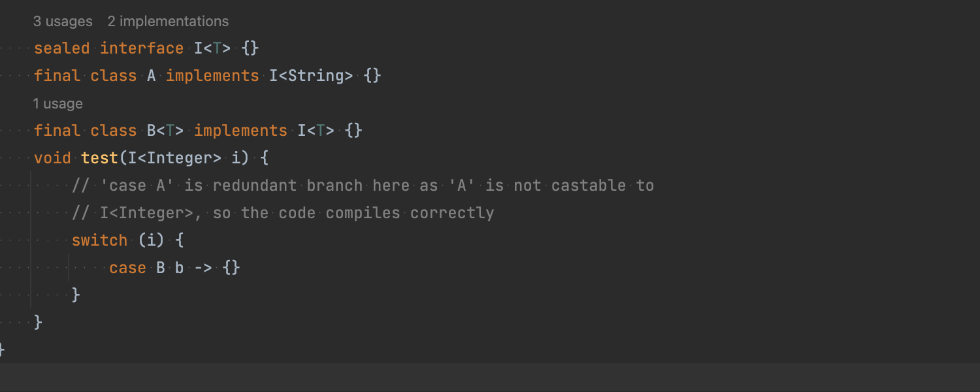The height and width of the screenshot is (392, 980).
Task: Click "implements" on the class B line
Action: 240,131
